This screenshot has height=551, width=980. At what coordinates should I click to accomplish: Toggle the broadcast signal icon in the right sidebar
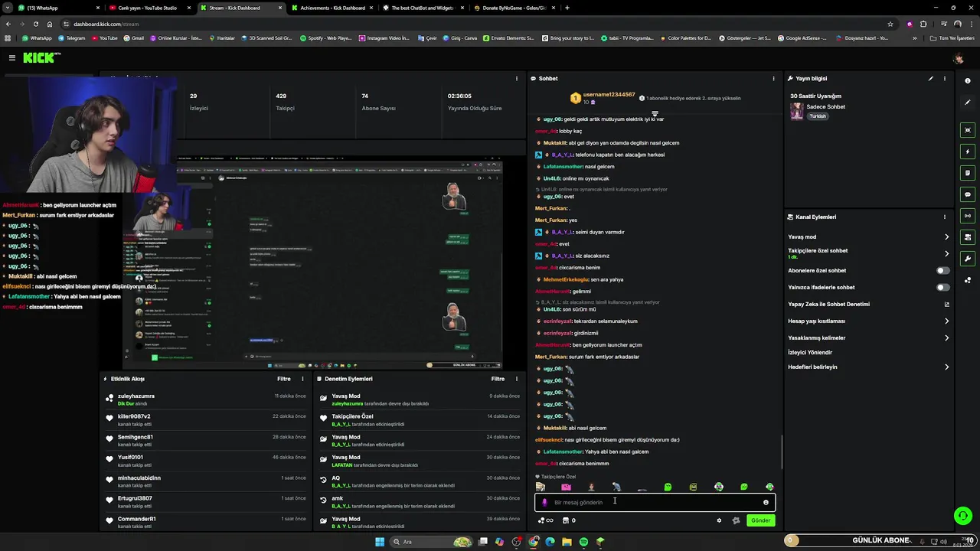point(968,216)
